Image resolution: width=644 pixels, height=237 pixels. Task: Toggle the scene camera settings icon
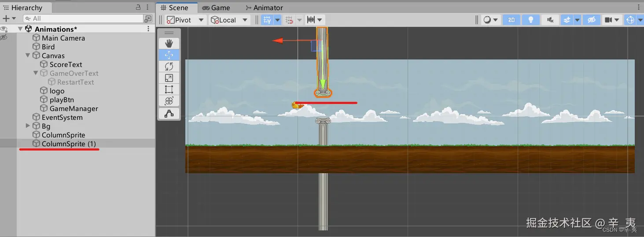[608, 20]
